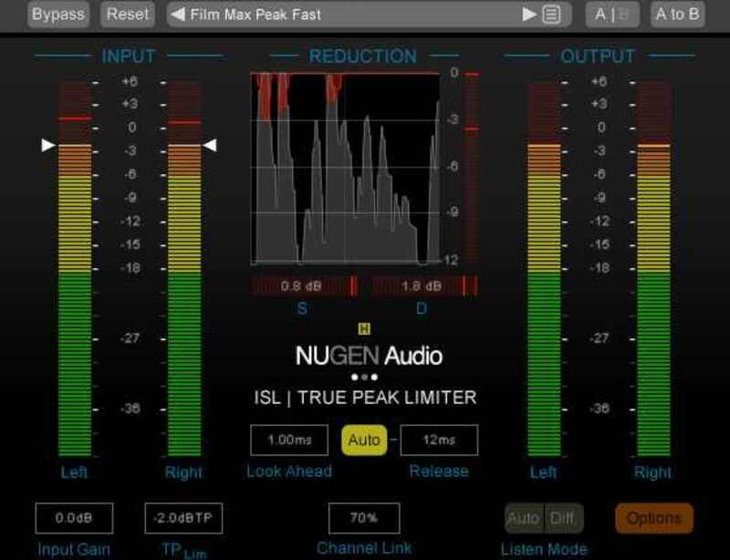
Task: Open the Film Max Peak Fast preset selector
Action: (347, 15)
